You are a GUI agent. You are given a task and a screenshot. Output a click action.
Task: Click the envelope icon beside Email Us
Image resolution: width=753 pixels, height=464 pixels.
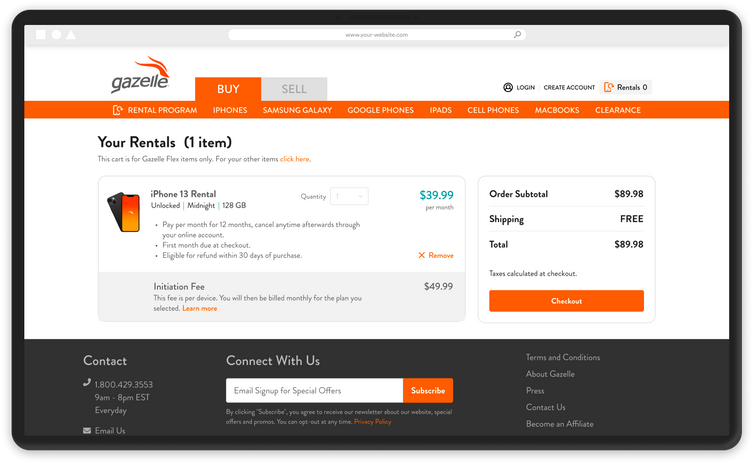[87, 430]
